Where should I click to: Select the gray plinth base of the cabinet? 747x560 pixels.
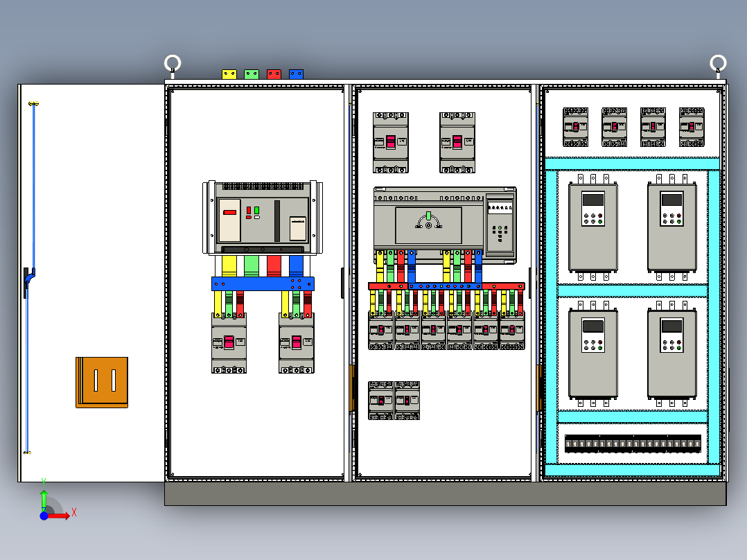click(x=446, y=493)
